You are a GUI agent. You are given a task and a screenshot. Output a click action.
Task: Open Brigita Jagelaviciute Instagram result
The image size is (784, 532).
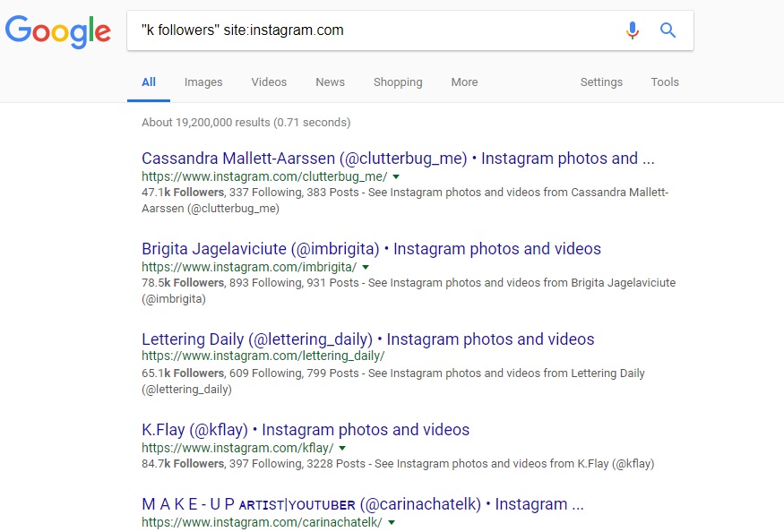tap(371, 249)
